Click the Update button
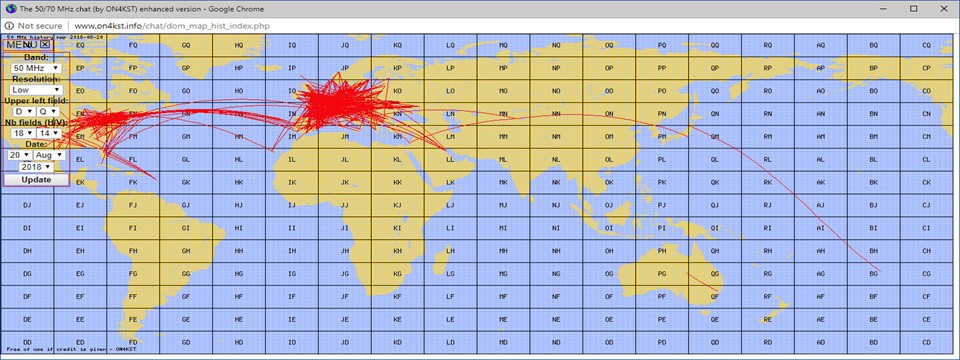 click(36, 180)
